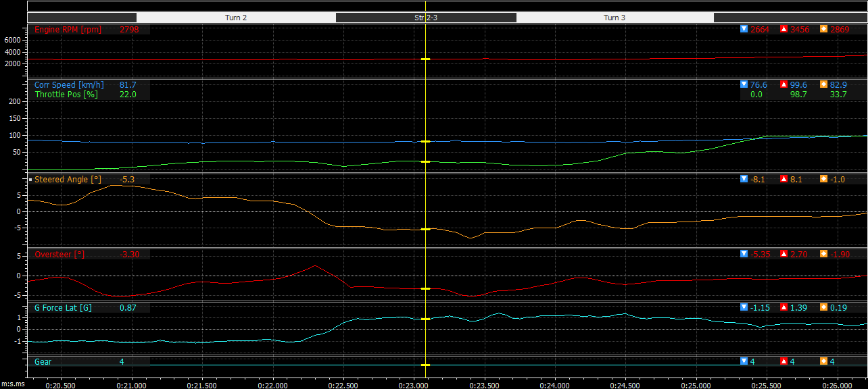Click the Engine RPM max value 3456
The width and height of the screenshot is (868, 389).
coord(800,30)
